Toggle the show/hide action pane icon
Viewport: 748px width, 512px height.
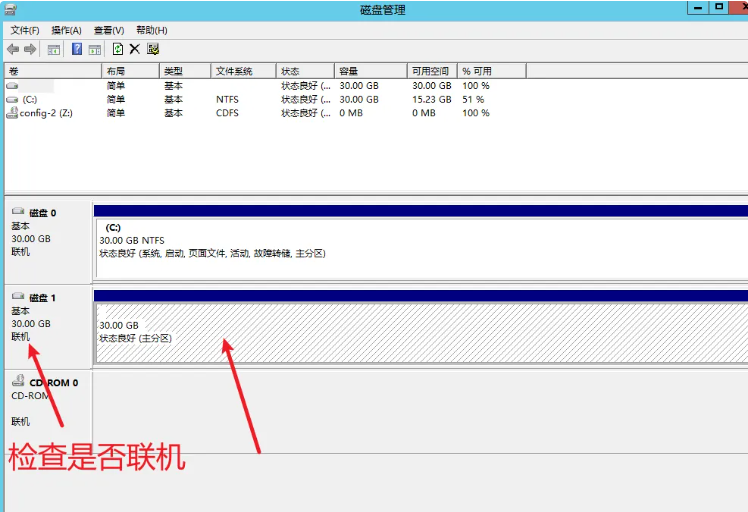pos(95,50)
